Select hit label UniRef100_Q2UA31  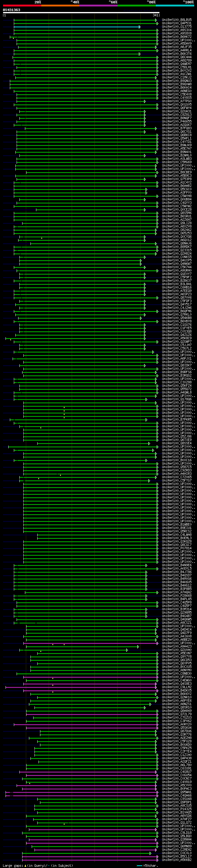click(176, 111)
